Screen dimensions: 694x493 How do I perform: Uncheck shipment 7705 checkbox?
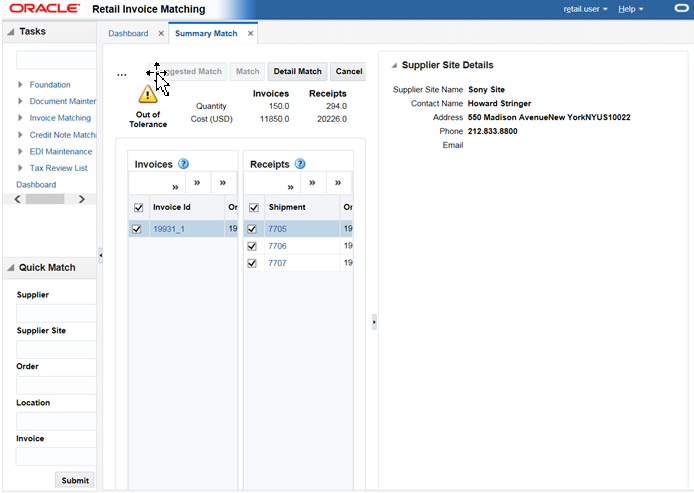pos(252,229)
